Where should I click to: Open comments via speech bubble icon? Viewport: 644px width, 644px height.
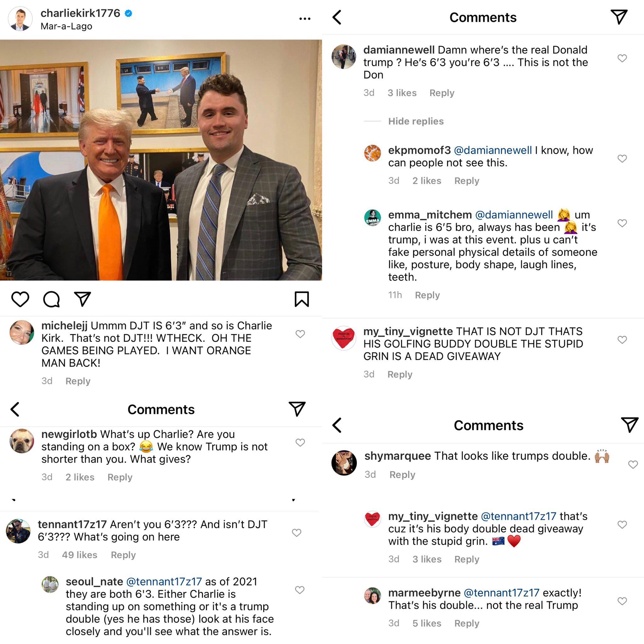(x=51, y=299)
